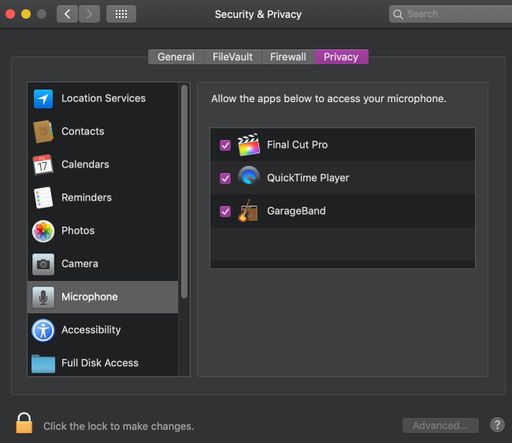Open the FileVault tab
This screenshot has width=512, height=443.
coord(233,57)
